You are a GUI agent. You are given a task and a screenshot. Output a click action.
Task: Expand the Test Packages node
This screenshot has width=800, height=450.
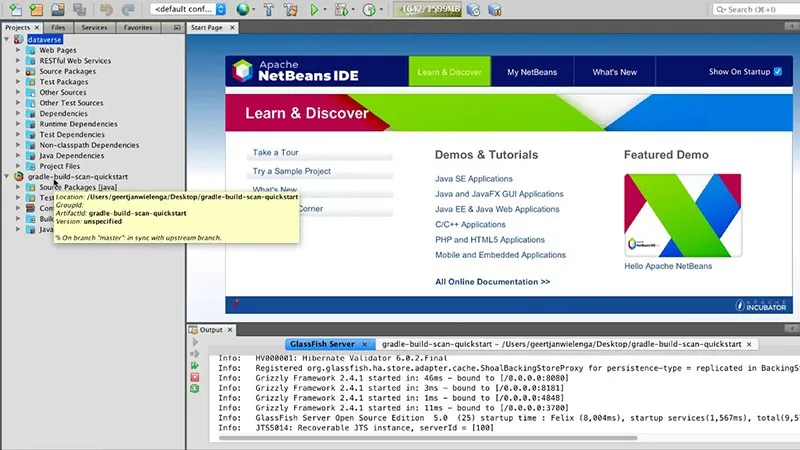(x=18, y=82)
